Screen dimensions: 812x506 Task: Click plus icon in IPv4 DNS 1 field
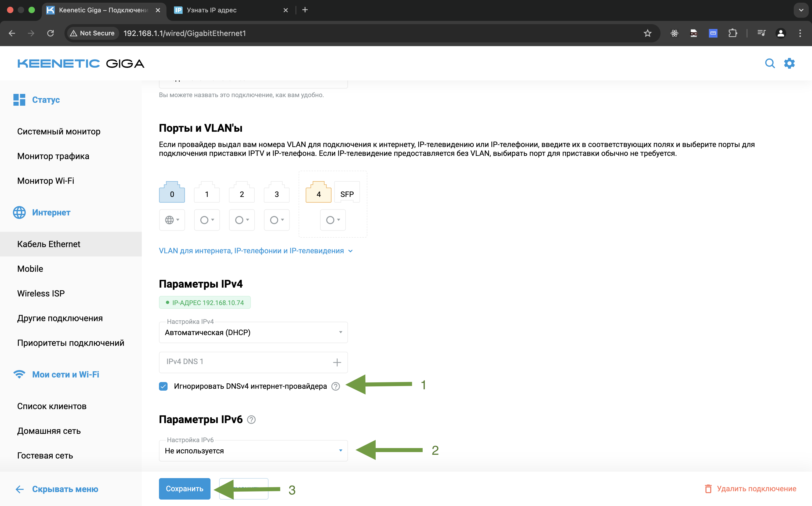click(x=337, y=362)
